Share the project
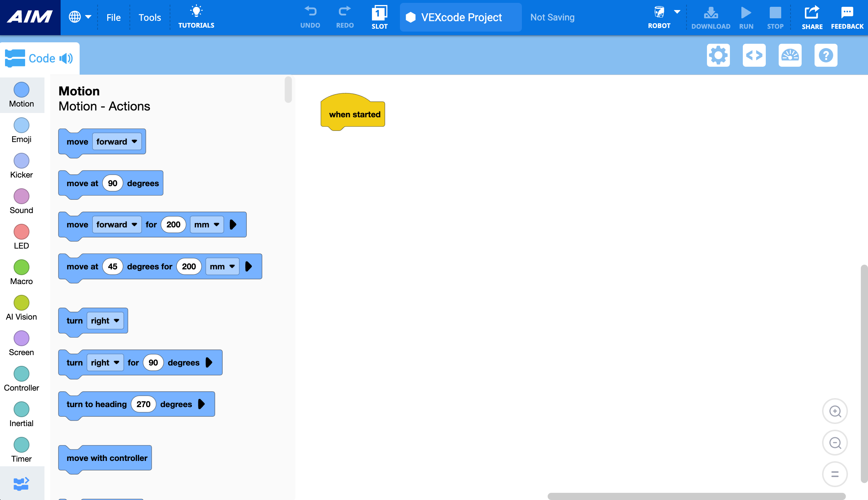The height and width of the screenshot is (500, 868). coord(812,16)
